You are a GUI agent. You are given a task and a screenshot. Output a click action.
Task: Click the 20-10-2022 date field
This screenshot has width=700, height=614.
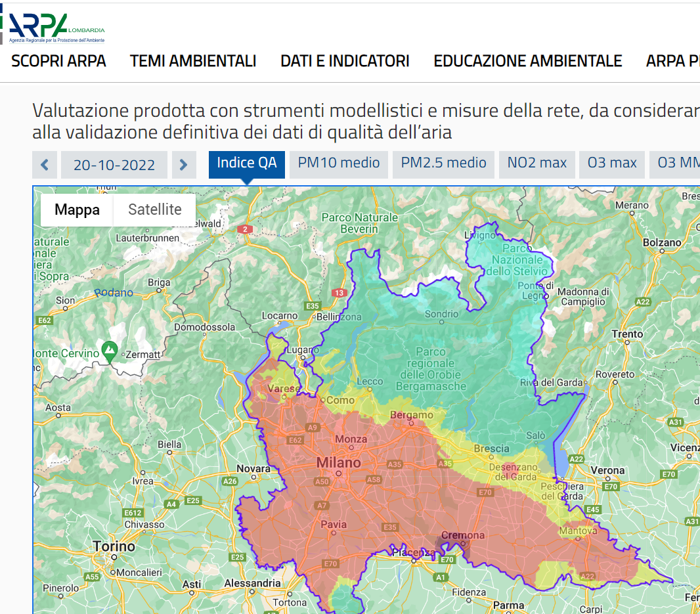click(114, 165)
